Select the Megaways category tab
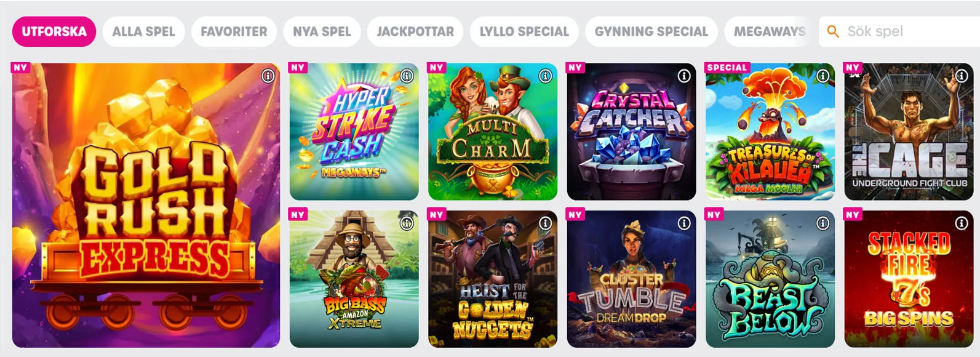980x357 pixels. 769,31
